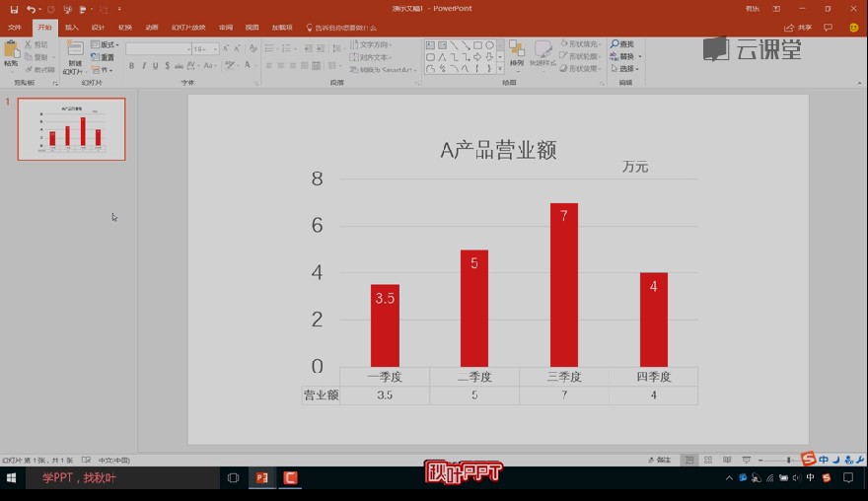
Task: Click the Tell Me search box
Action: tap(341, 28)
